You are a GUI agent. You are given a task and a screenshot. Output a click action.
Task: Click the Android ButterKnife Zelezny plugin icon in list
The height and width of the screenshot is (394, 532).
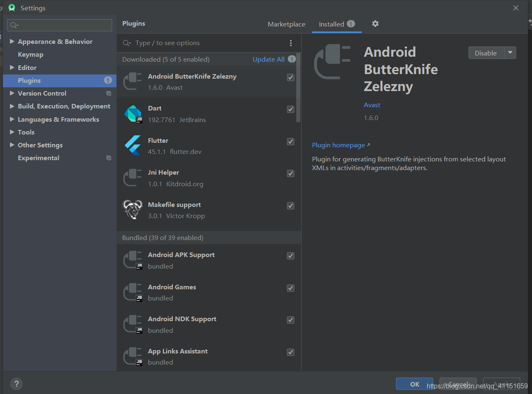(x=133, y=82)
